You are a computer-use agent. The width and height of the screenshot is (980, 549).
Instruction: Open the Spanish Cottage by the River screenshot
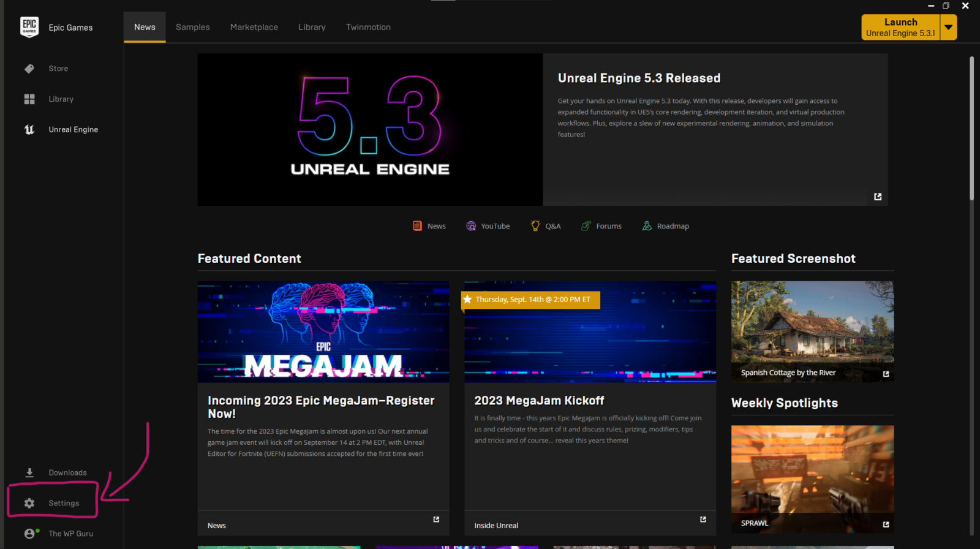click(812, 331)
